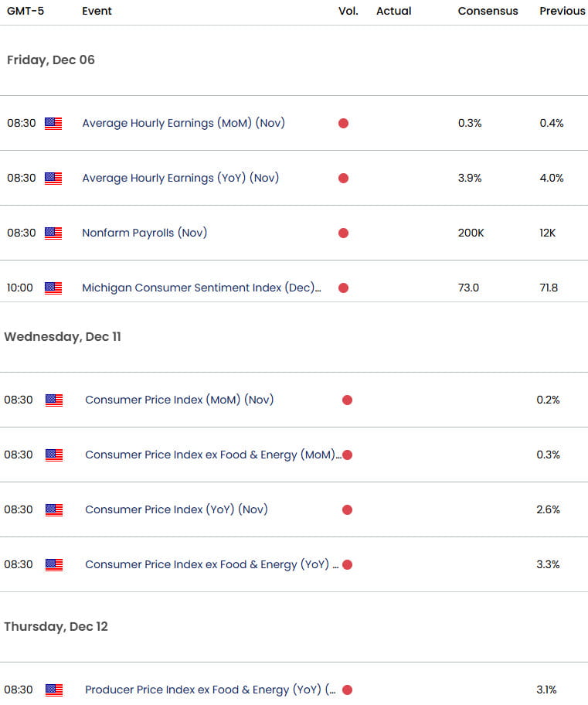Click the red dot for CPI ex Food & Energy (YoY)
The image size is (588, 705).
tap(347, 564)
